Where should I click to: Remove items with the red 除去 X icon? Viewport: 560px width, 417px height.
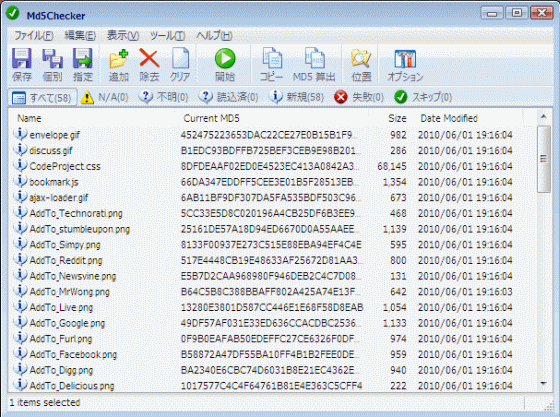(x=149, y=65)
